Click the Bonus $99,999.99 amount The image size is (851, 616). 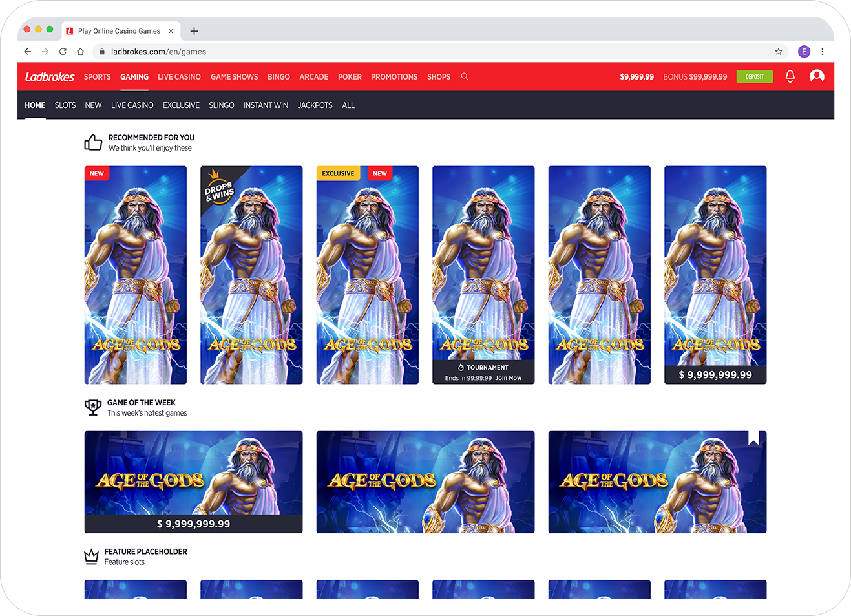pos(695,77)
